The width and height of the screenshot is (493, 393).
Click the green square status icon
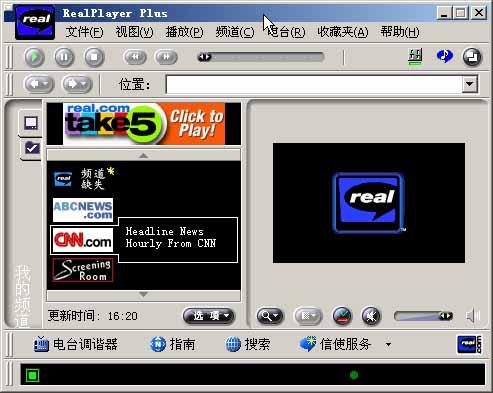coord(32,376)
